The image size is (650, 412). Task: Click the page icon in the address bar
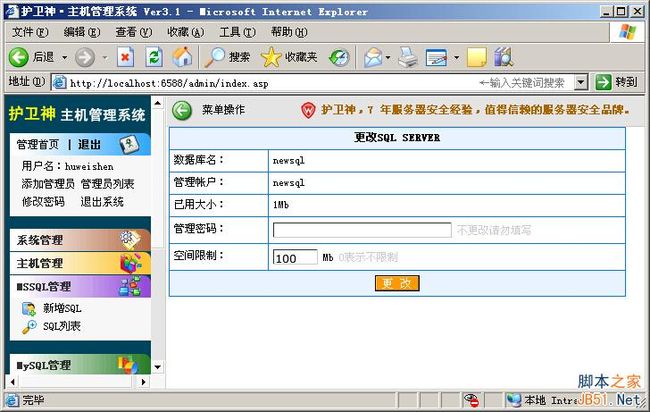click(x=59, y=83)
